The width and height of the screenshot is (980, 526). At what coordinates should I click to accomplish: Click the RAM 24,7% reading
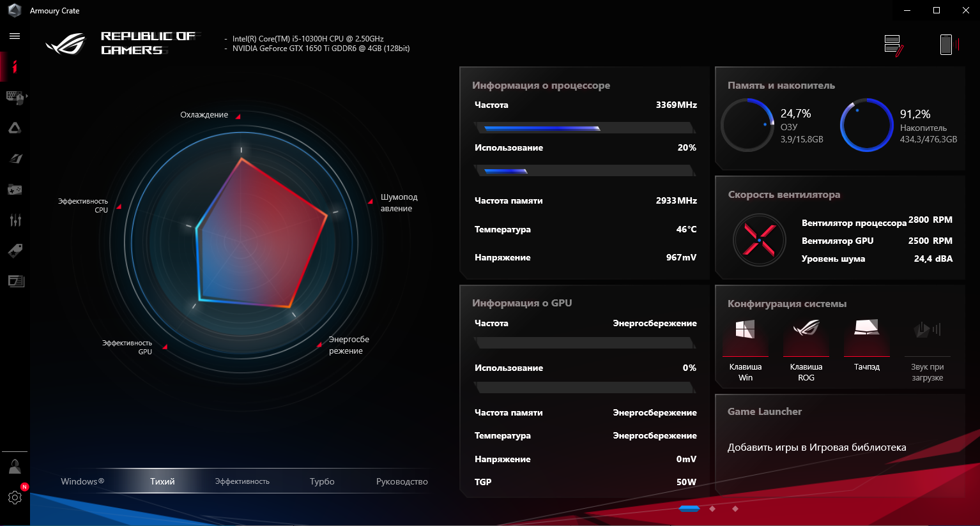point(796,114)
